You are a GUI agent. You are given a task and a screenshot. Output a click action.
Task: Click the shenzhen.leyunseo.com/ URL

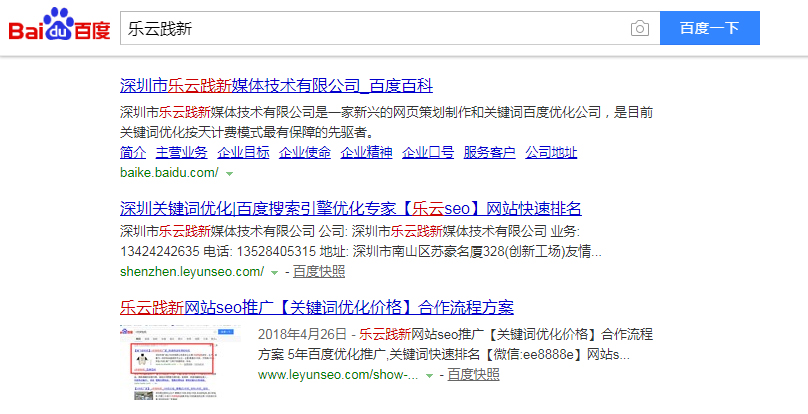point(192,271)
